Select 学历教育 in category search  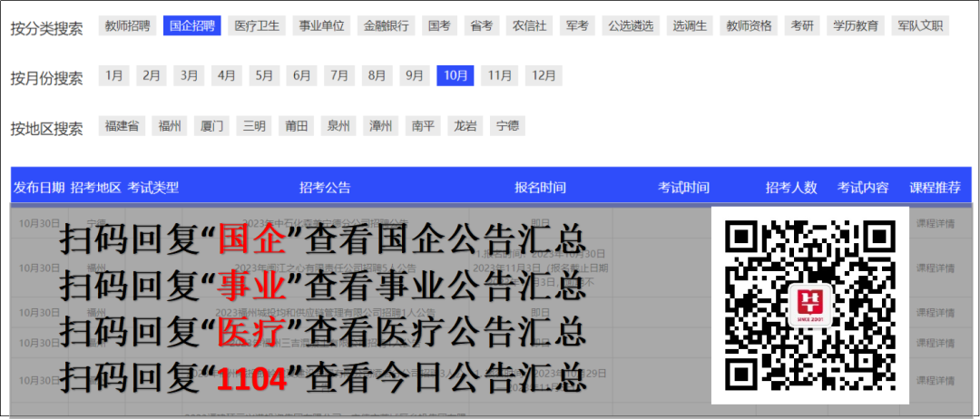click(x=856, y=25)
